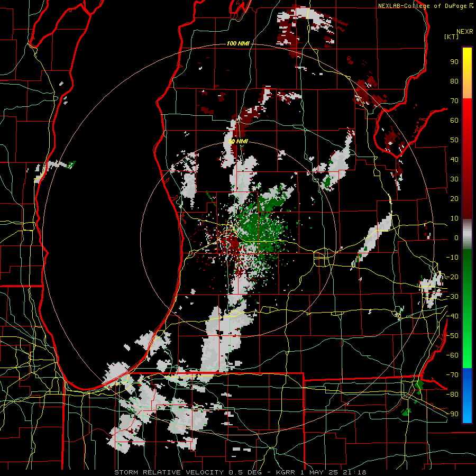Click the 50 NMI range ring label
Screen dimensions: 476x476
pos(238,141)
